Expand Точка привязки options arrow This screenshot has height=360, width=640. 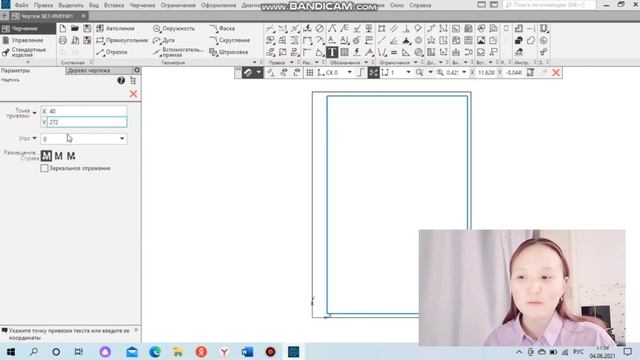coord(34,113)
